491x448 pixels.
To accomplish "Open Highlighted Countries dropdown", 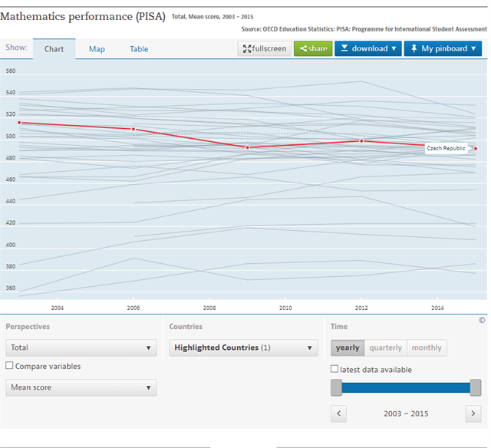I will [243, 348].
